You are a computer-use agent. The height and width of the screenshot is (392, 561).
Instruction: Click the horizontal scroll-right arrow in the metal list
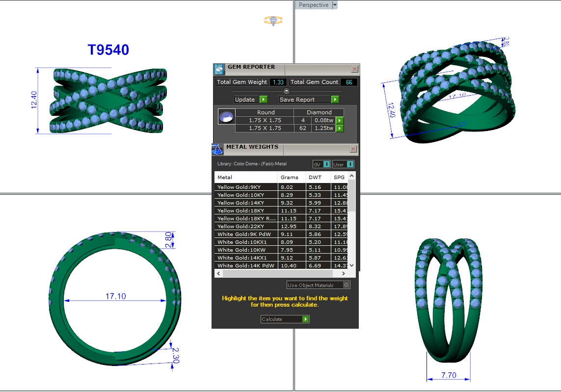pyautogui.click(x=344, y=274)
